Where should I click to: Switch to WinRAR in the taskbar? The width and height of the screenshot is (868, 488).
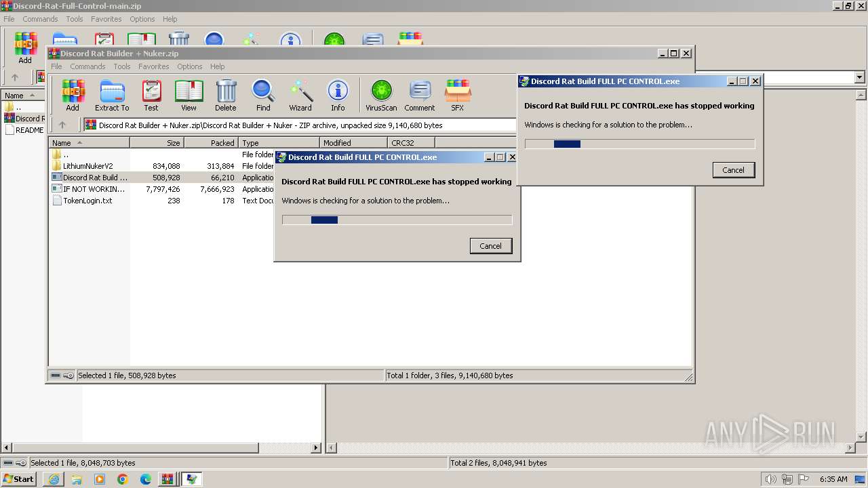167,479
